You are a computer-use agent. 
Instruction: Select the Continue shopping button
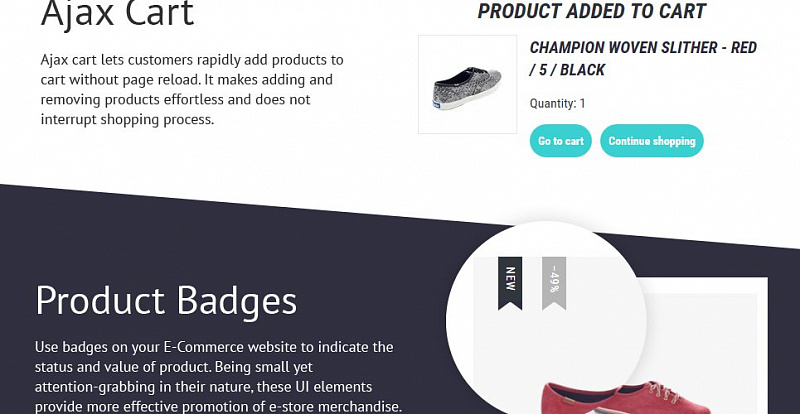click(652, 140)
